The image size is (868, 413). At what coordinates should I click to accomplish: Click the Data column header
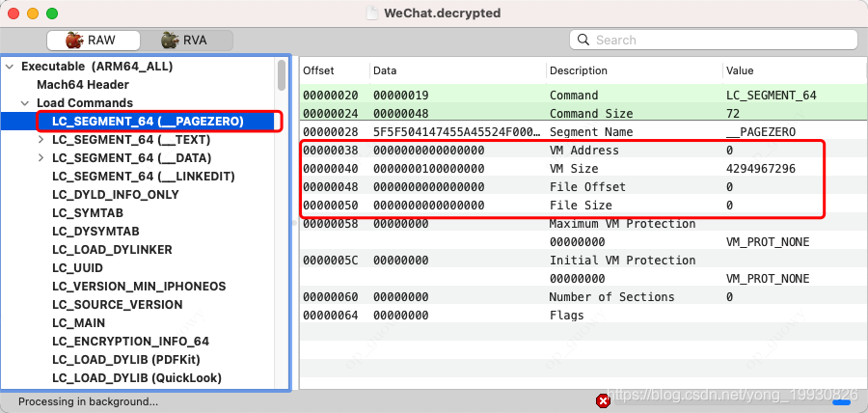click(385, 70)
